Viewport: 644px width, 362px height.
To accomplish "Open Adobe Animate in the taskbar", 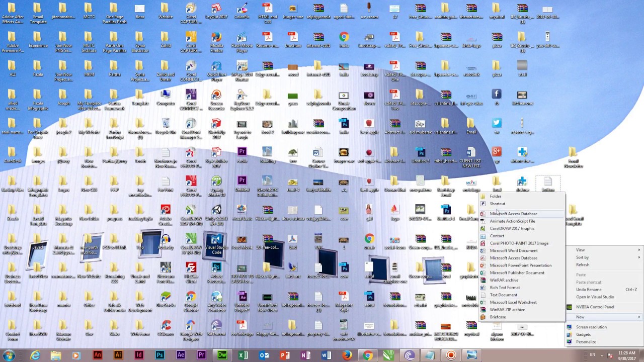I will pos(98,355).
